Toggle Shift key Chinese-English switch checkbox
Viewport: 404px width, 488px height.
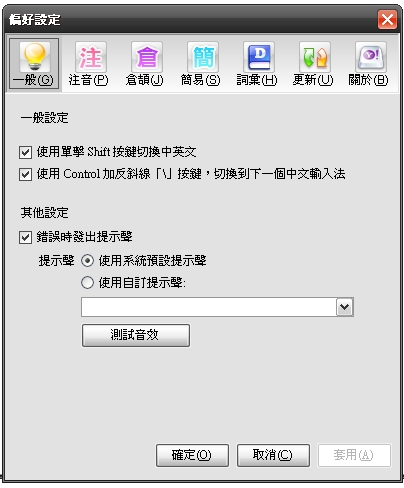25,152
